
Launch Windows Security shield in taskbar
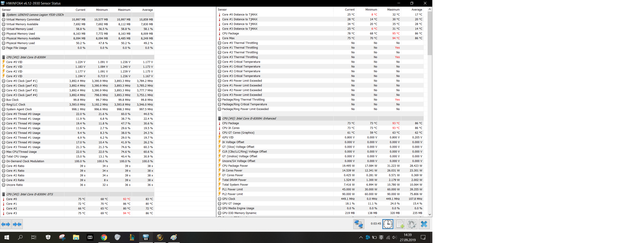coord(48,237)
